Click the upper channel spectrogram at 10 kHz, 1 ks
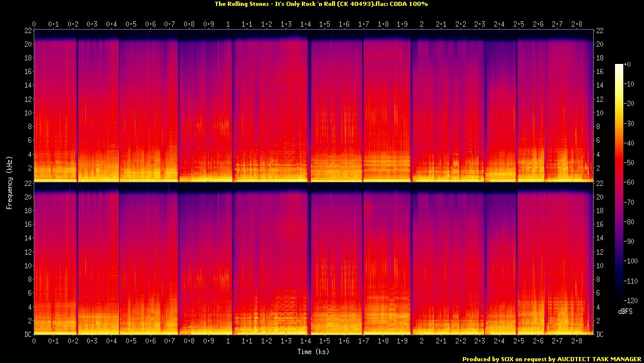Viewport: 644px width, 363px height. (x=228, y=113)
